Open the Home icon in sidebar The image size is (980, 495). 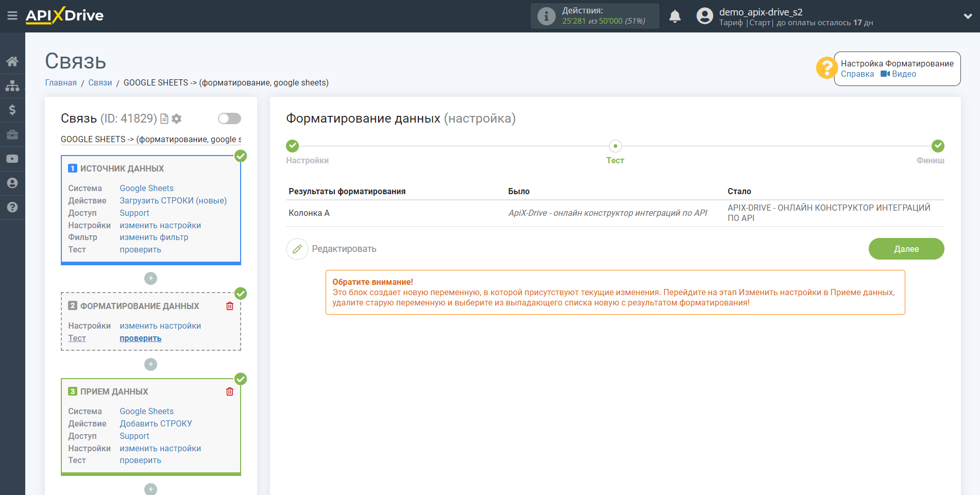click(x=12, y=61)
